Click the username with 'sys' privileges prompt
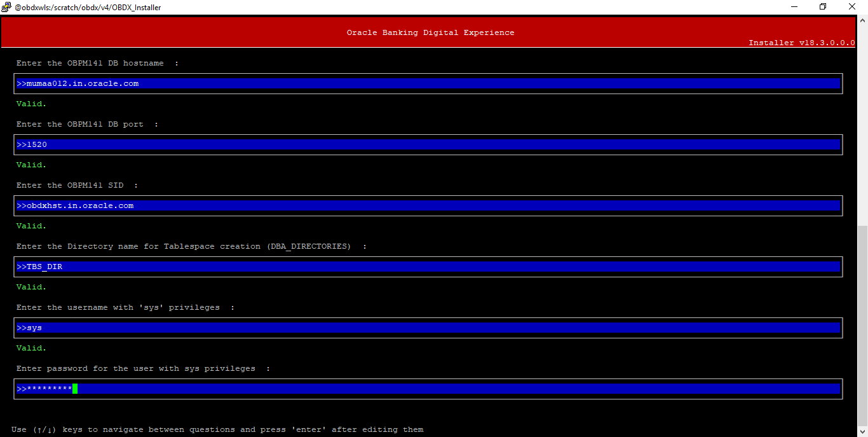The width and height of the screenshot is (868, 437). [x=125, y=307]
